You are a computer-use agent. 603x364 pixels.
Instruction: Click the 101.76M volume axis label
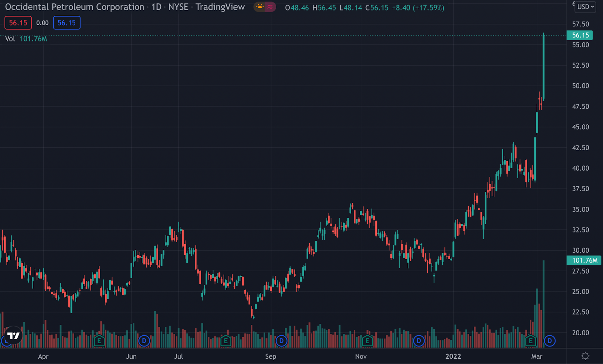[584, 260]
